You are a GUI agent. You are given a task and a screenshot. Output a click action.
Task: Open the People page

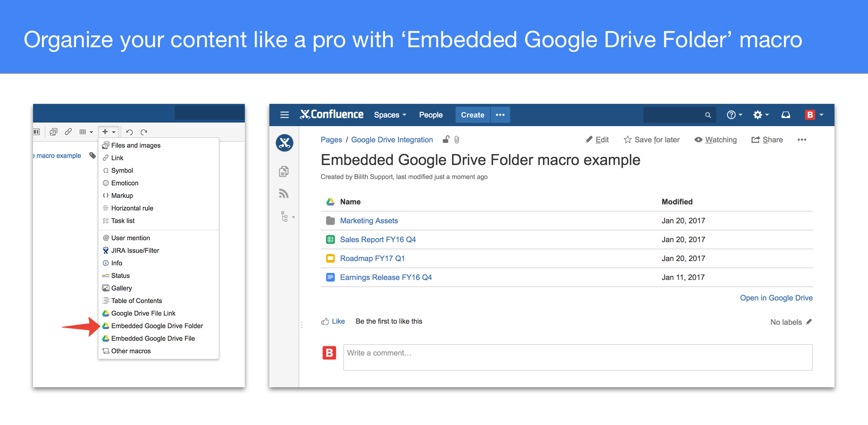pyautogui.click(x=431, y=115)
